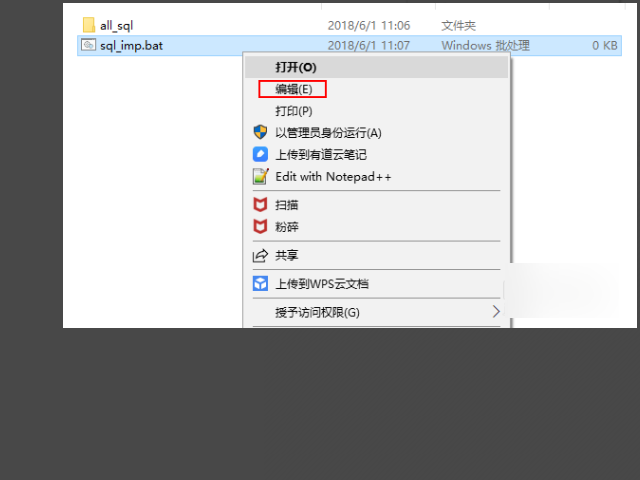The height and width of the screenshot is (480, 640).
Task: Choose 以管理员身份运行(A)
Action: point(376,133)
